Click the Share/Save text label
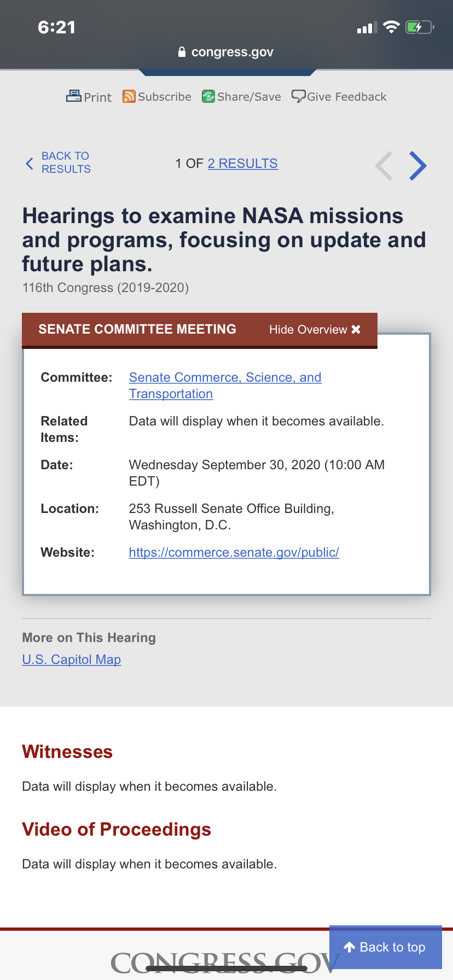This screenshot has height=980, width=453. click(249, 97)
